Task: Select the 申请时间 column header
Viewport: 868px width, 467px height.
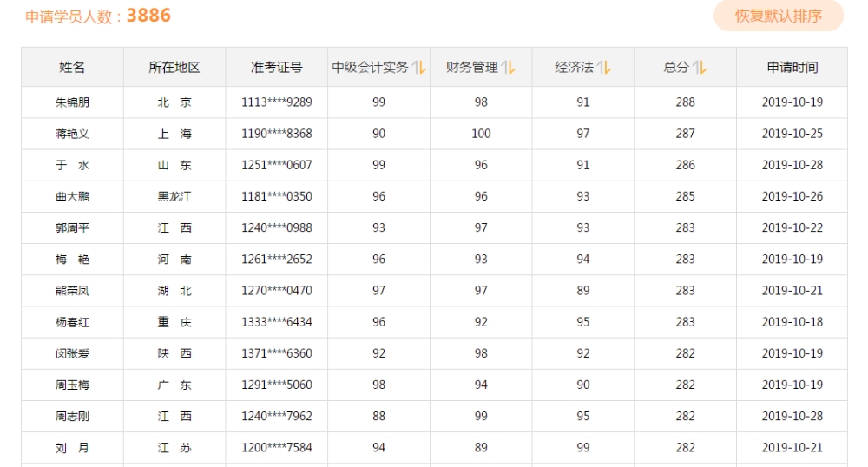Action: click(x=792, y=67)
